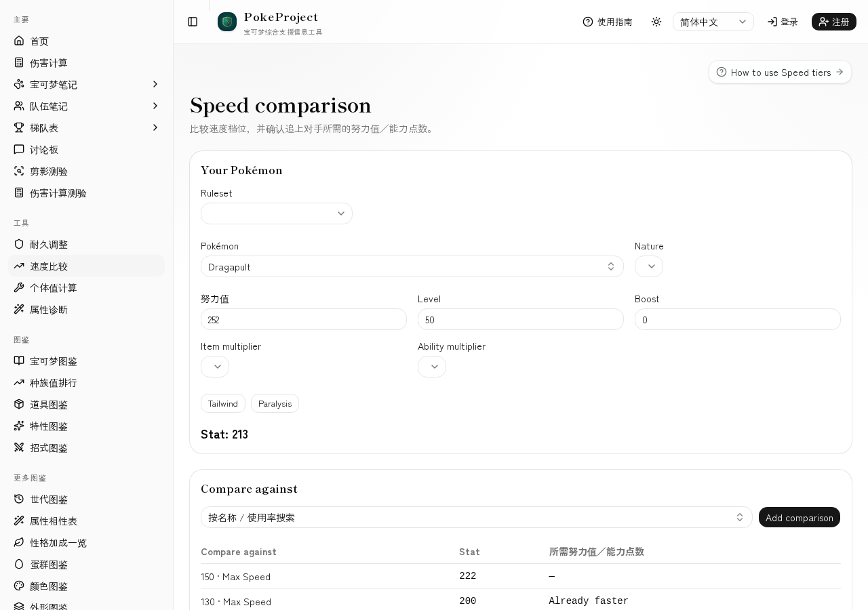Click the 梯队表 trophy icon
This screenshot has height=610, width=868.
coord(19,127)
